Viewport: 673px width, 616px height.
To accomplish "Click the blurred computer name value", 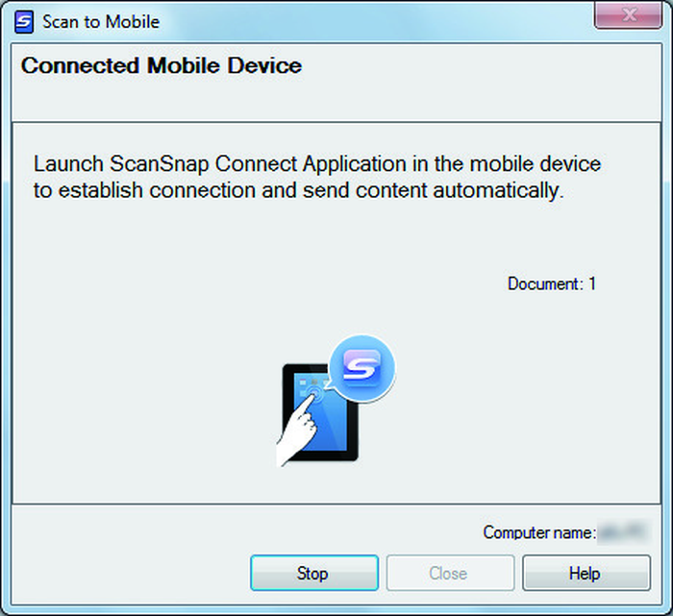I will pyautogui.click(x=623, y=532).
